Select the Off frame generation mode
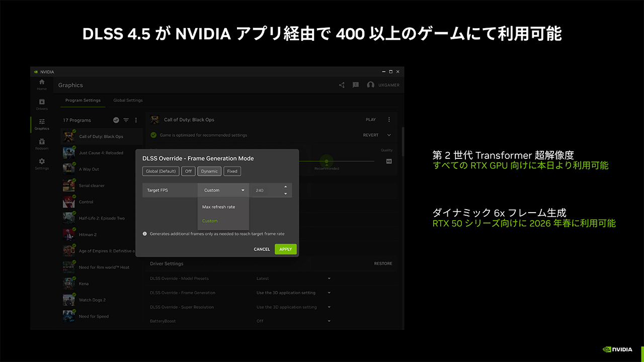This screenshot has height=362, width=644. click(x=188, y=171)
